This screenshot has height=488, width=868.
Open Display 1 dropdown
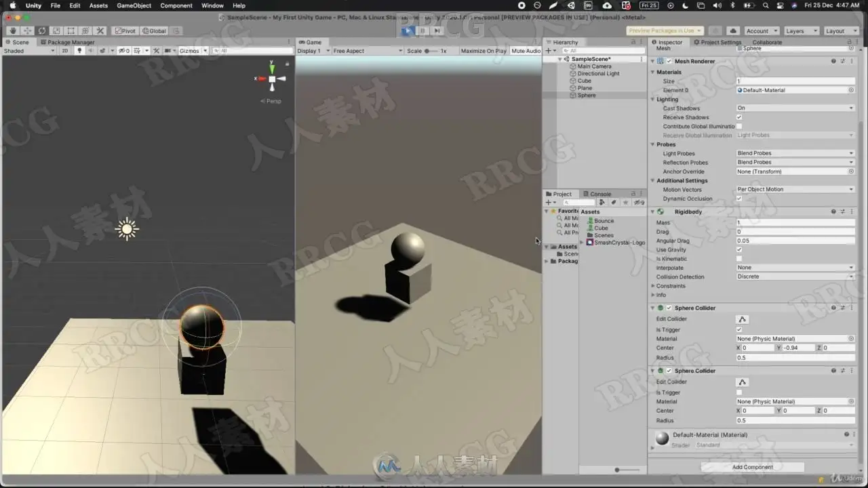[x=313, y=51]
